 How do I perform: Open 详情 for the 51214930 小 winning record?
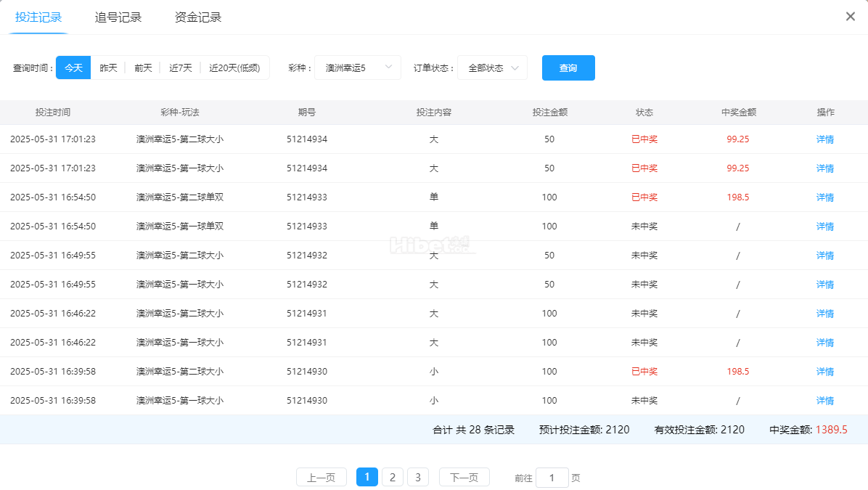(825, 371)
